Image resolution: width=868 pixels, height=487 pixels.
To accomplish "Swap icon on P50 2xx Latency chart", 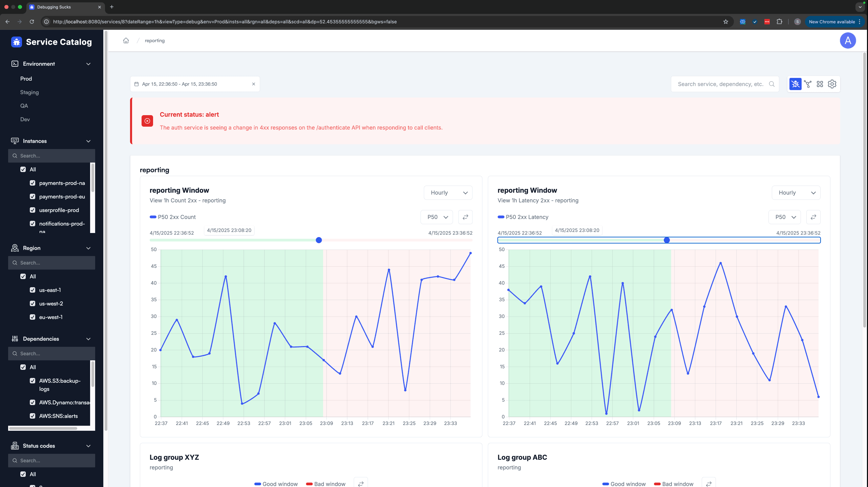I will click(x=813, y=217).
